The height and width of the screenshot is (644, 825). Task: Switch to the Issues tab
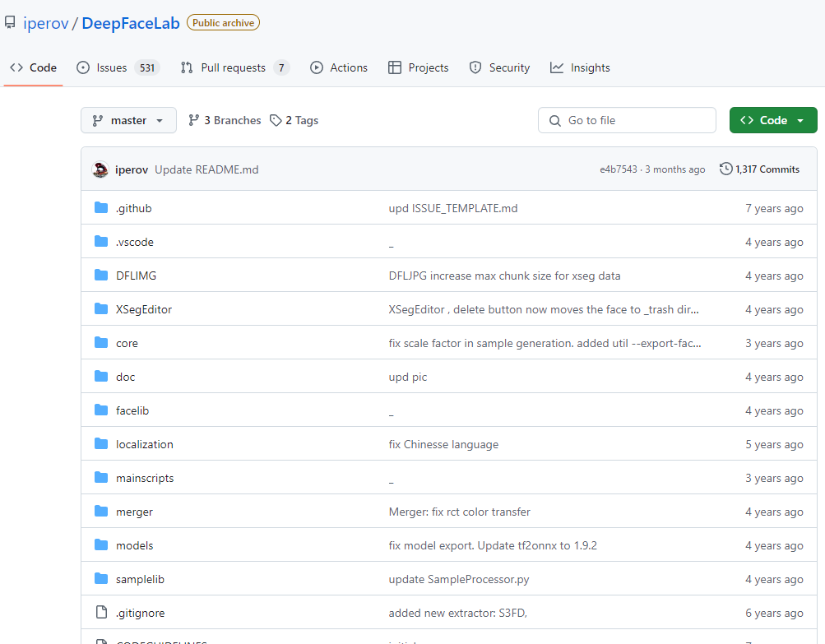(x=118, y=67)
